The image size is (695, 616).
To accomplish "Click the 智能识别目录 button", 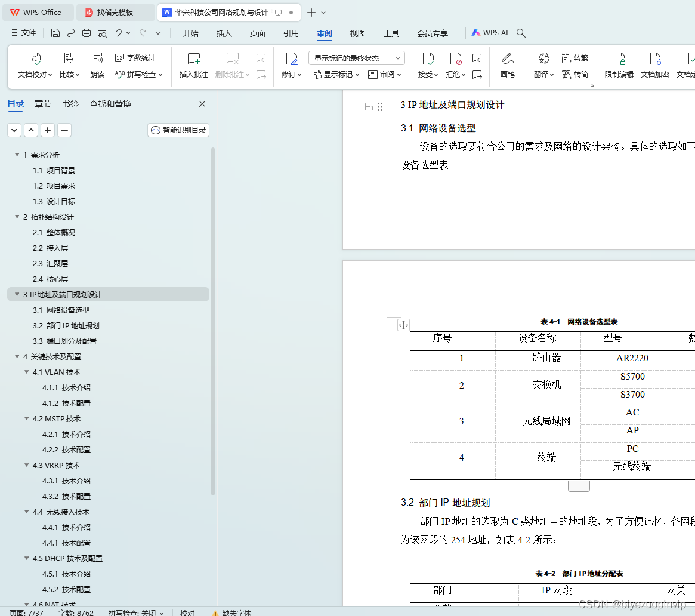I will pyautogui.click(x=178, y=130).
